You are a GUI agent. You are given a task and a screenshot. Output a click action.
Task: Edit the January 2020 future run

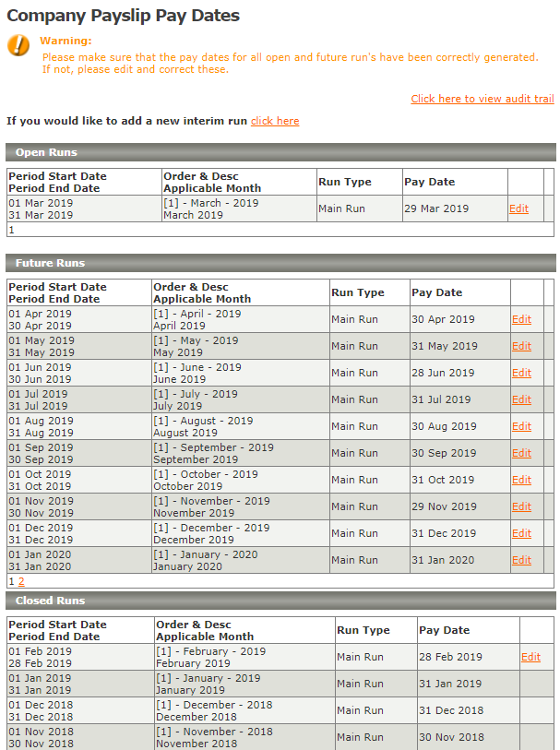(521, 561)
